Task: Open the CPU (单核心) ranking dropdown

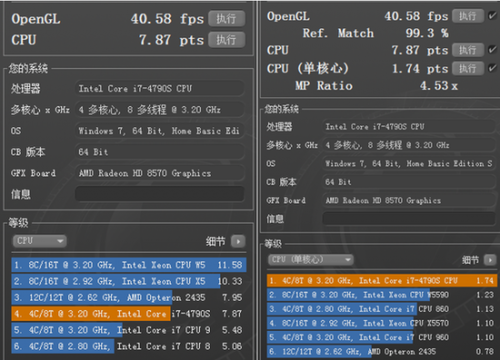Action: coord(311,259)
